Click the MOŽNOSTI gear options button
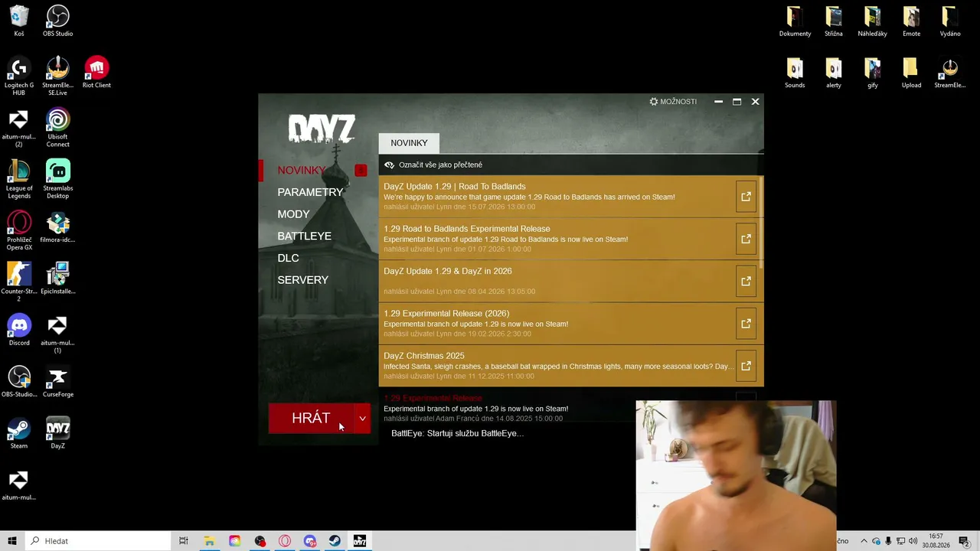 (673, 101)
